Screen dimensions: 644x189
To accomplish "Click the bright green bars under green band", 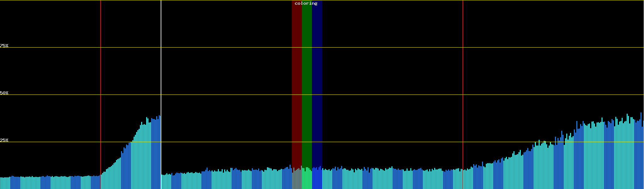I will [307, 180].
